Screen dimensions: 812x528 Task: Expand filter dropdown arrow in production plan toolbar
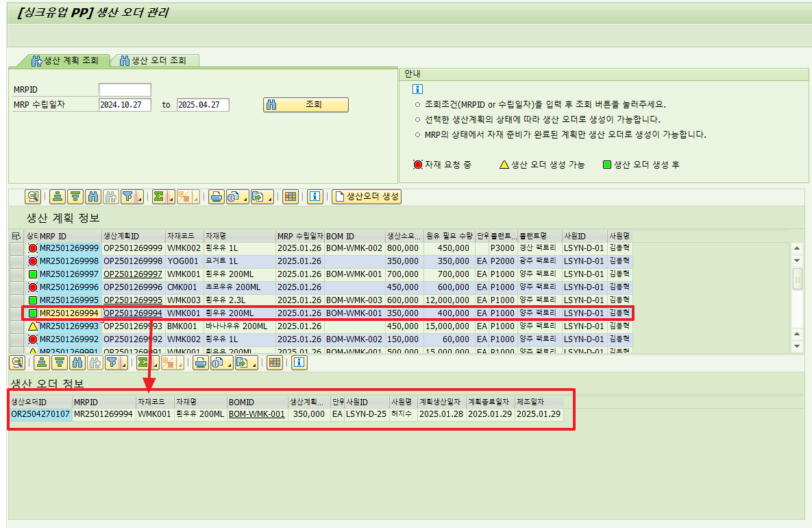pos(139,197)
